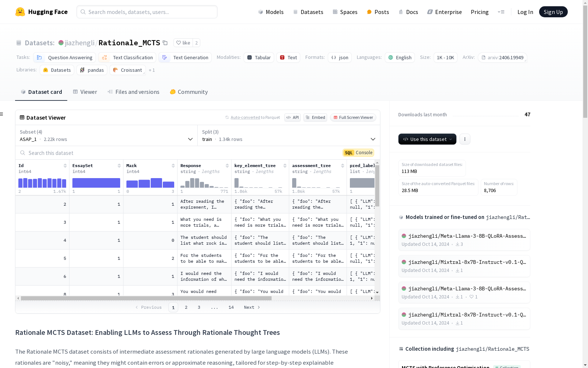Click the Hugging Face logo
The height and width of the screenshot is (368, 588).
tap(42, 12)
